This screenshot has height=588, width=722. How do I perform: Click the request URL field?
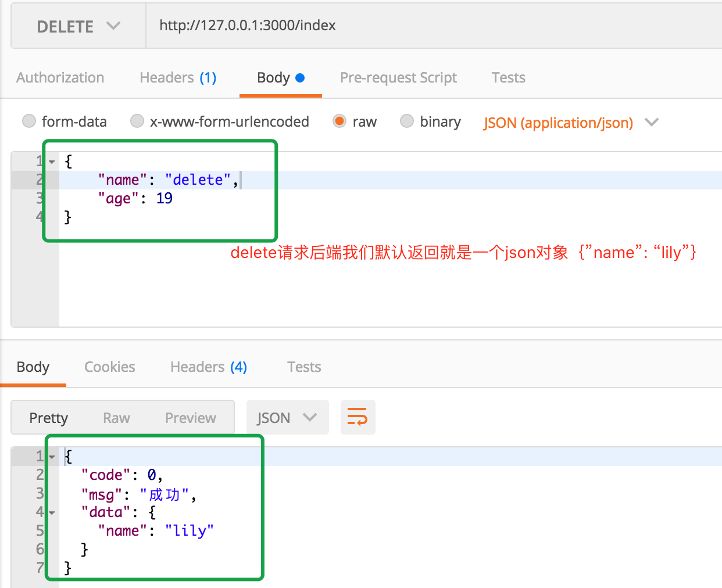(434, 26)
